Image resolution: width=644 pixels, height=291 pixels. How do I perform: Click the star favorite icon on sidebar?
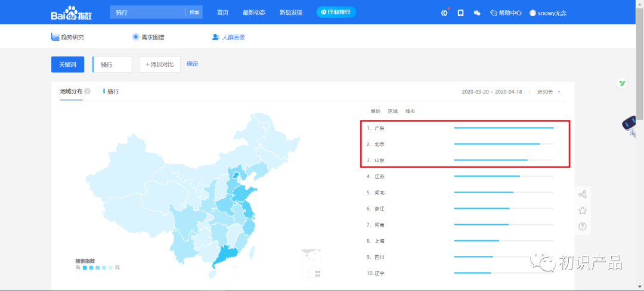click(582, 210)
